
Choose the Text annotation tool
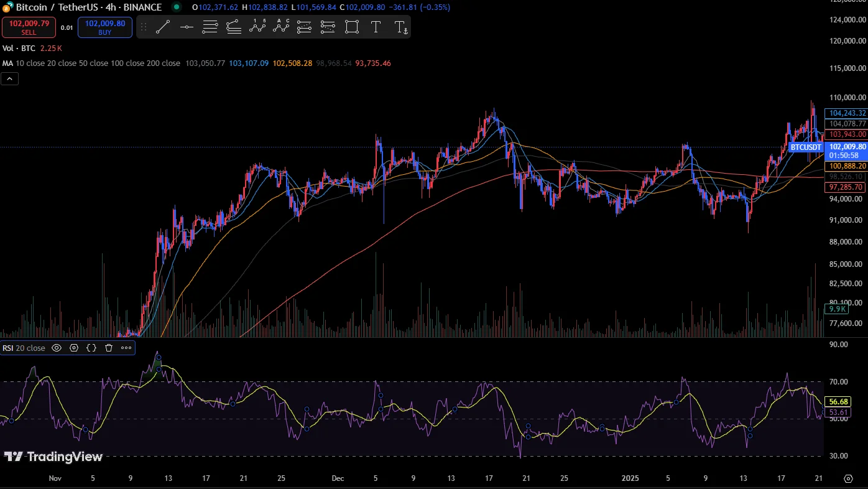376,27
